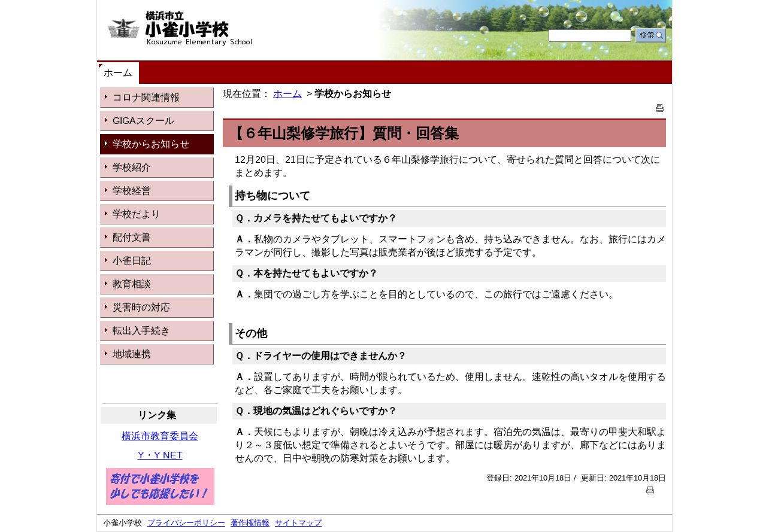Click question 本を持たせてもよいですか？
The height and width of the screenshot is (532, 769).
pos(449,273)
